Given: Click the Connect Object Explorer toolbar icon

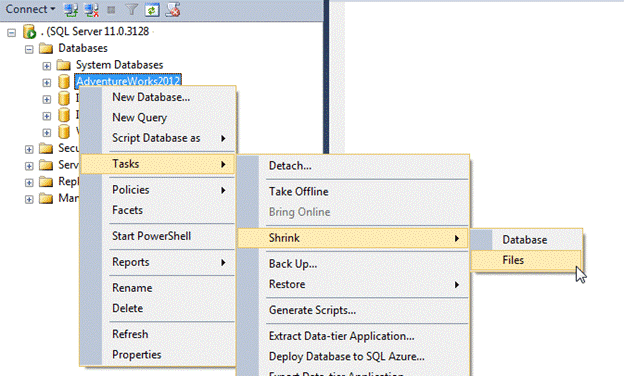Looking at the screenshot, I should 71,10.
